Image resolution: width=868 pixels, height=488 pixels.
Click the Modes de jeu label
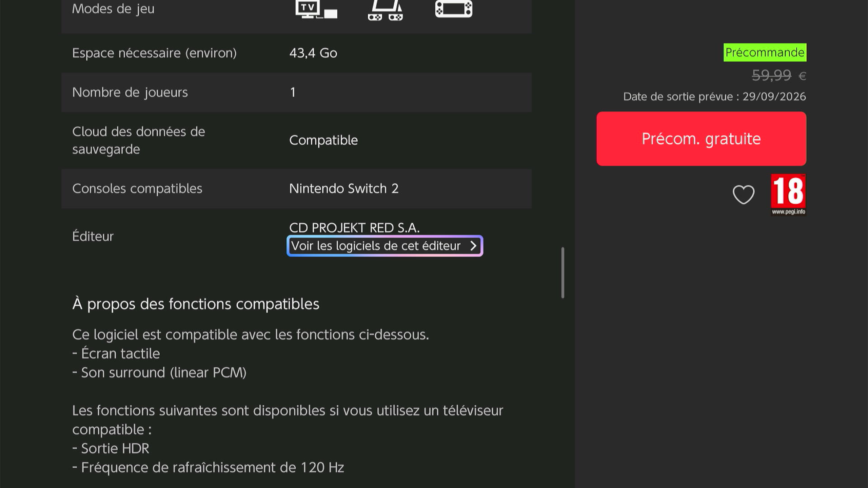(113, 9)
